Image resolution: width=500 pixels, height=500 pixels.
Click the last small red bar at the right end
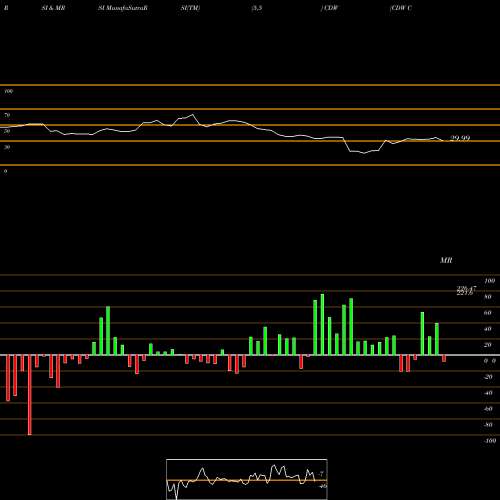pos(444,359)
